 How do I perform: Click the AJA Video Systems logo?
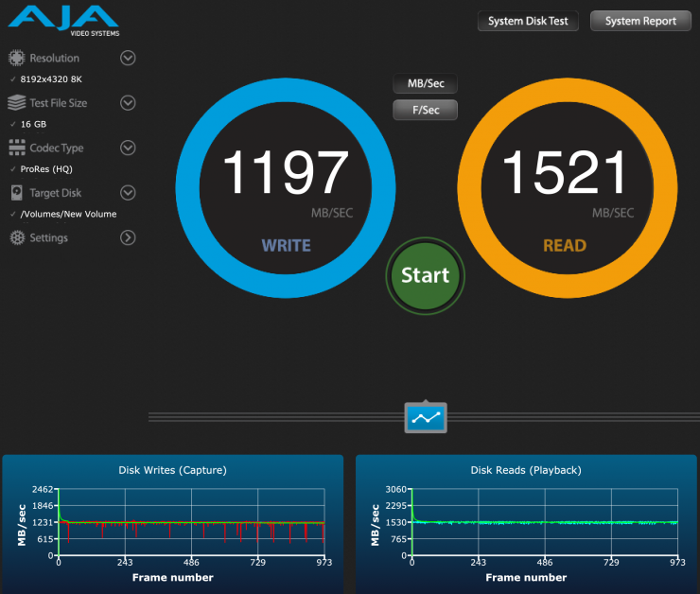(62, 21)
